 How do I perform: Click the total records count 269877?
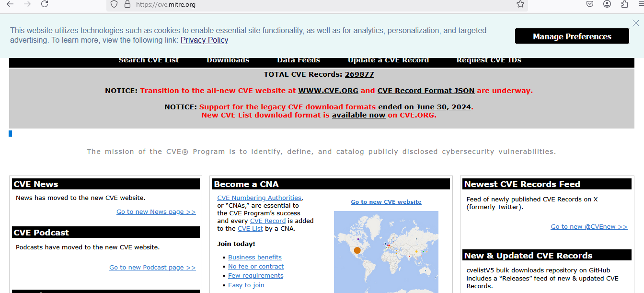359,74
